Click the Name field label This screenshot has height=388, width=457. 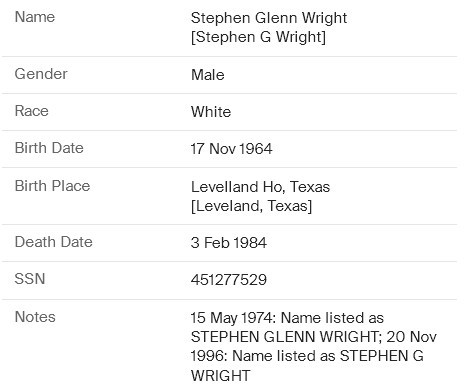click(x=35, y=17)
